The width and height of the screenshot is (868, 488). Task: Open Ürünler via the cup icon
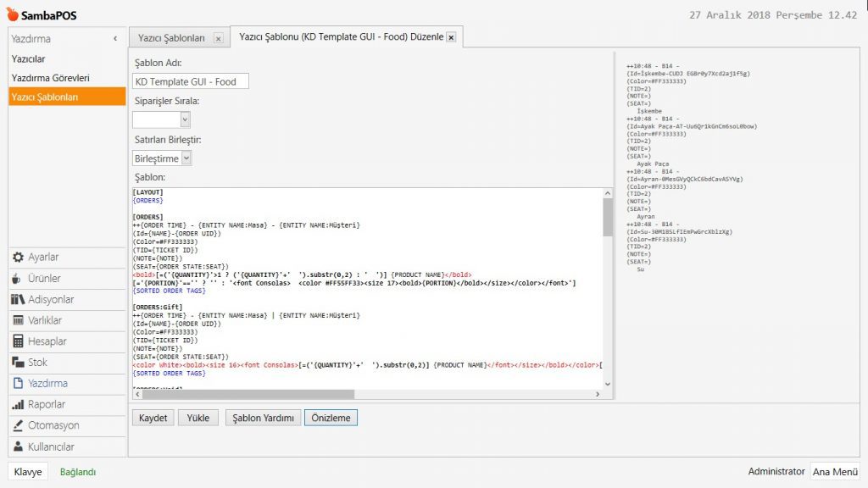point(19,279)
